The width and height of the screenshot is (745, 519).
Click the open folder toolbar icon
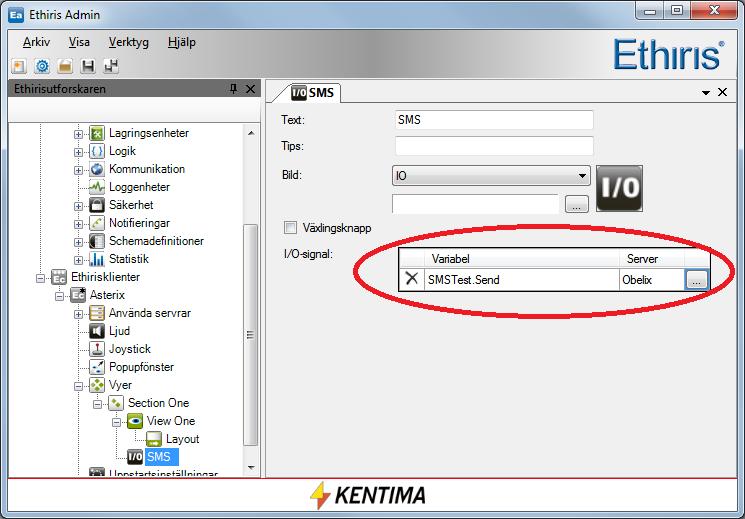click(65, 66)
